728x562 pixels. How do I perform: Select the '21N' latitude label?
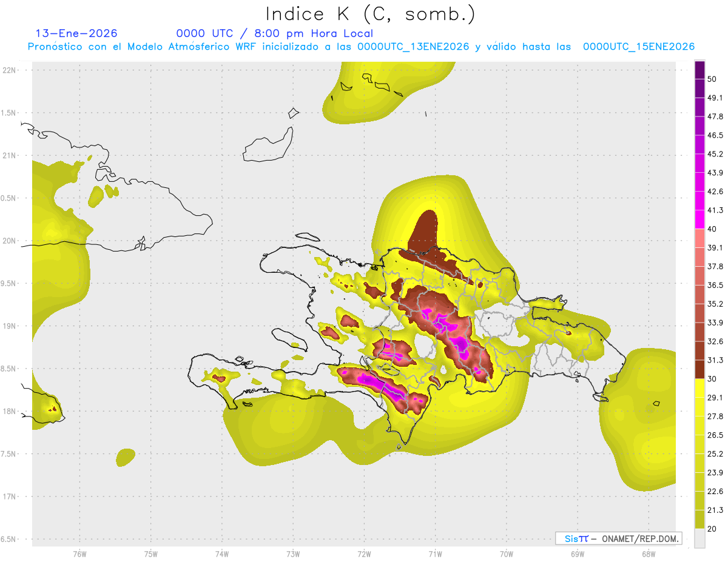click(10, 155)
